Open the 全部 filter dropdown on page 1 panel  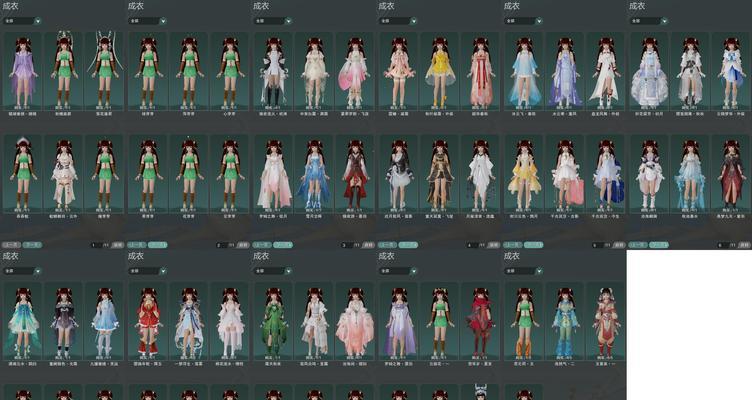pos(22,21)
